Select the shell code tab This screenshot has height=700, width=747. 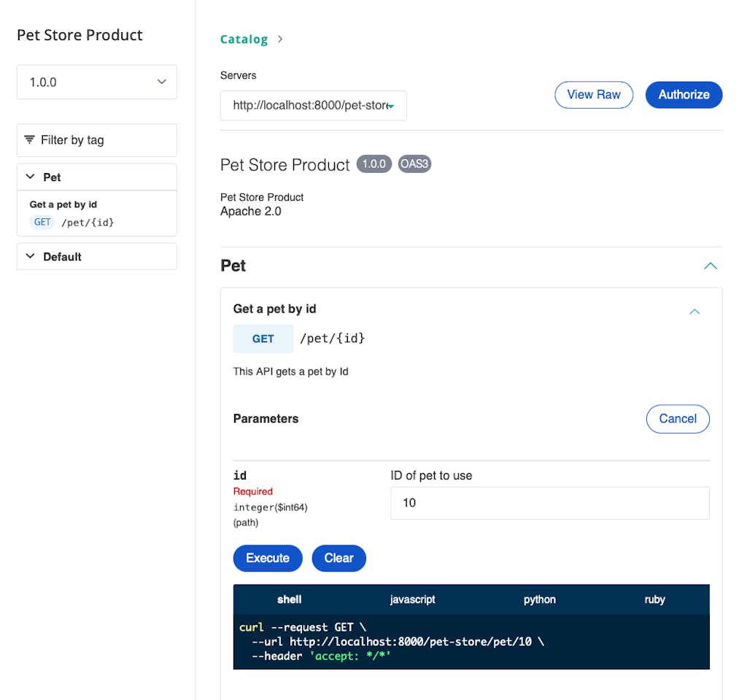tap(289, 599)
